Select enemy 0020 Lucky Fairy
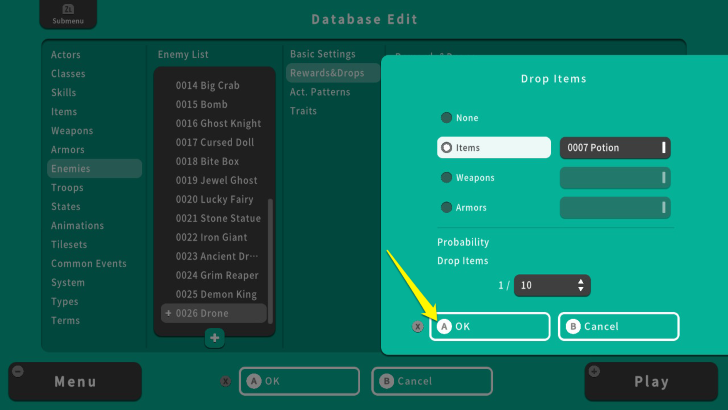This screenshot has width=728, height=410. 214,200
